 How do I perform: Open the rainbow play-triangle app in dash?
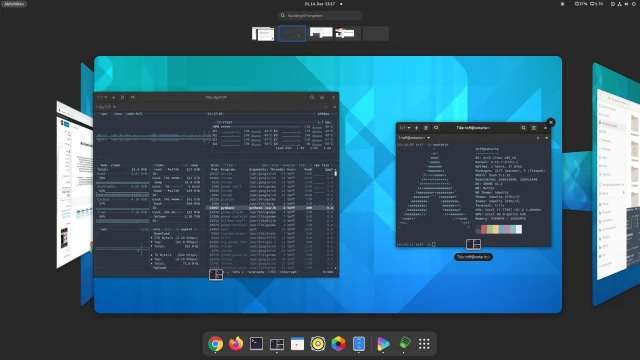383,344
